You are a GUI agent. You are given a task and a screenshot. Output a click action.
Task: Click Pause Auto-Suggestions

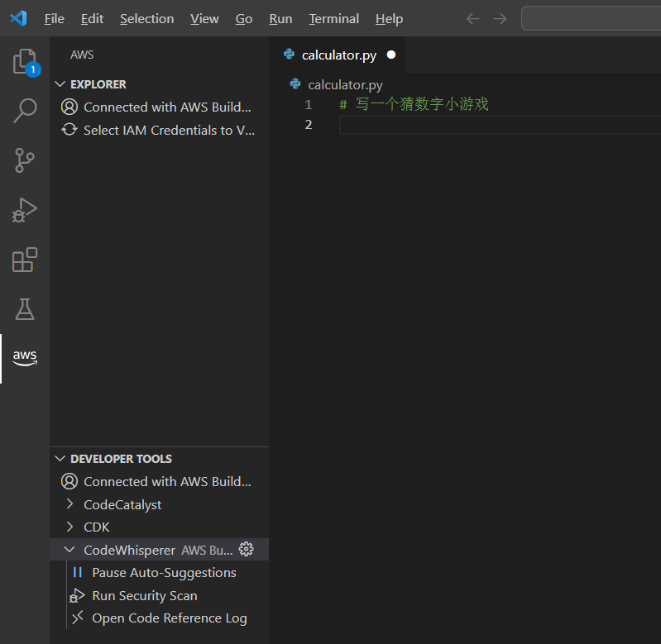click(x=164, y=572)
